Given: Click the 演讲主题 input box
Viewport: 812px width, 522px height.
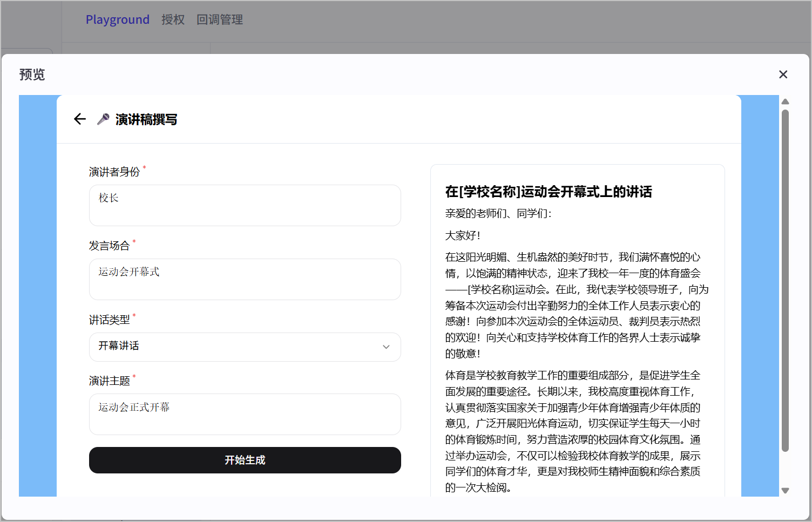Looking at the screenshot, I should (x=245, y=414).
